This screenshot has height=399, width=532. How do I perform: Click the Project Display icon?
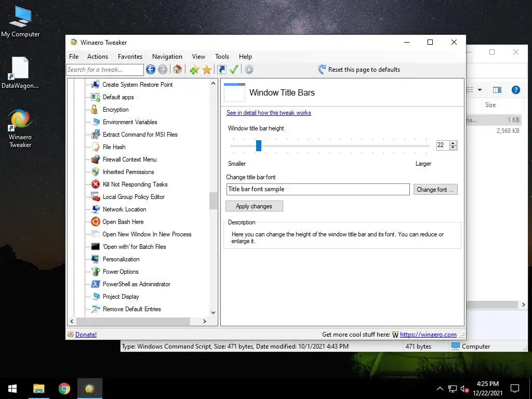click(x=96, y=297)
